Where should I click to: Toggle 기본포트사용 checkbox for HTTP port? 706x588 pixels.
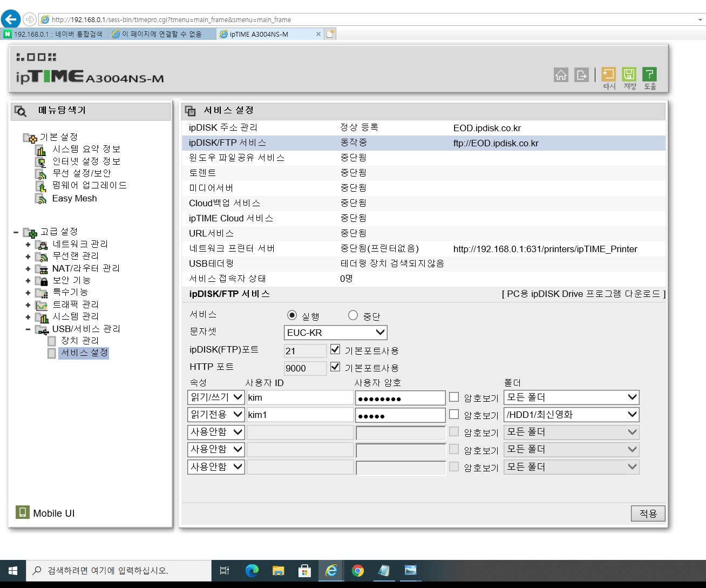(x=335, y=367)
